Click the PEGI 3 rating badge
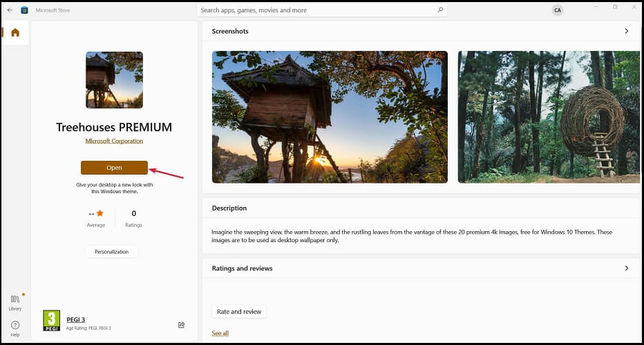Screen dimensions: 644x345 (52, 320)
